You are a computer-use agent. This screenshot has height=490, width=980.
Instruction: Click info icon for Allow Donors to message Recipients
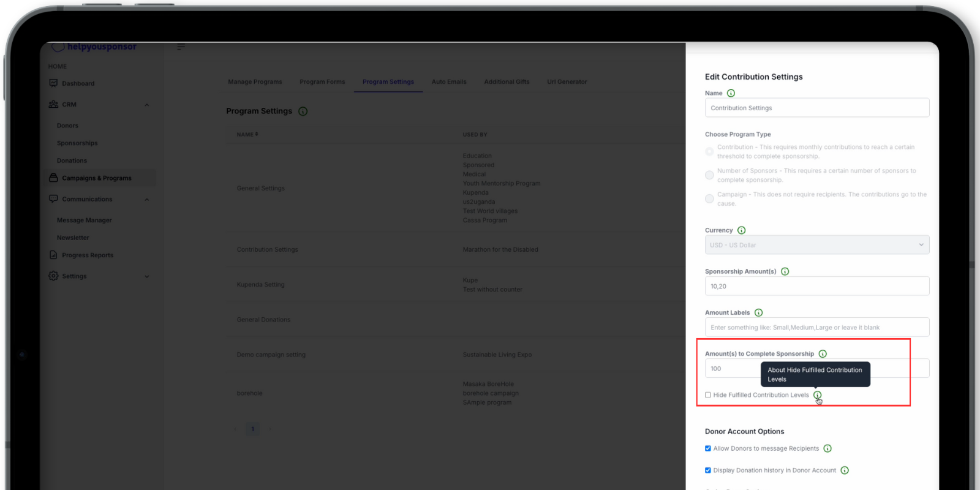(827, 448)
